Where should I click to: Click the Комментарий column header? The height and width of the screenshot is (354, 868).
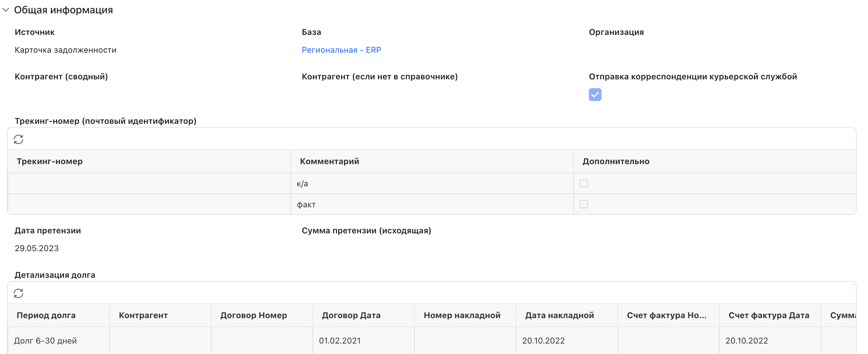click(432, 161)
